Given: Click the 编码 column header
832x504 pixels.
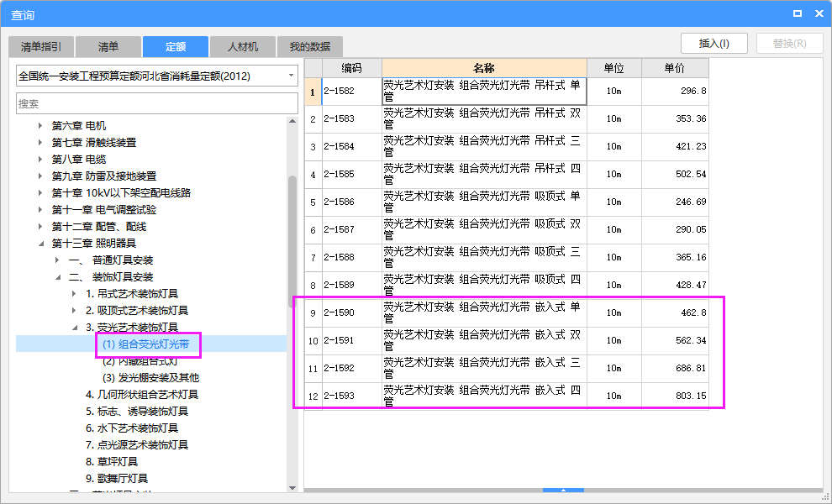Looking at the screenshot, I should point(352,68).
